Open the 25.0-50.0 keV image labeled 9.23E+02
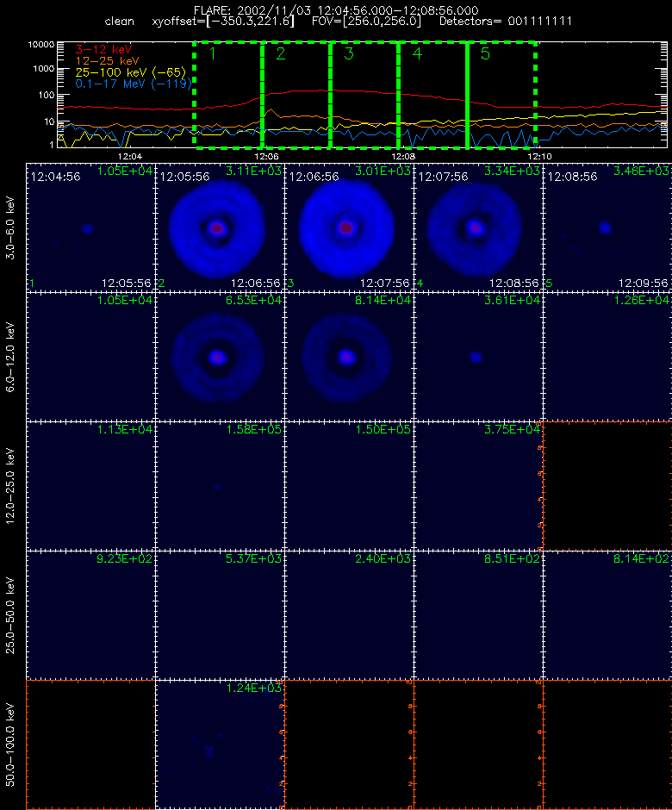This screenshot has height=810, width=672. 90,614
